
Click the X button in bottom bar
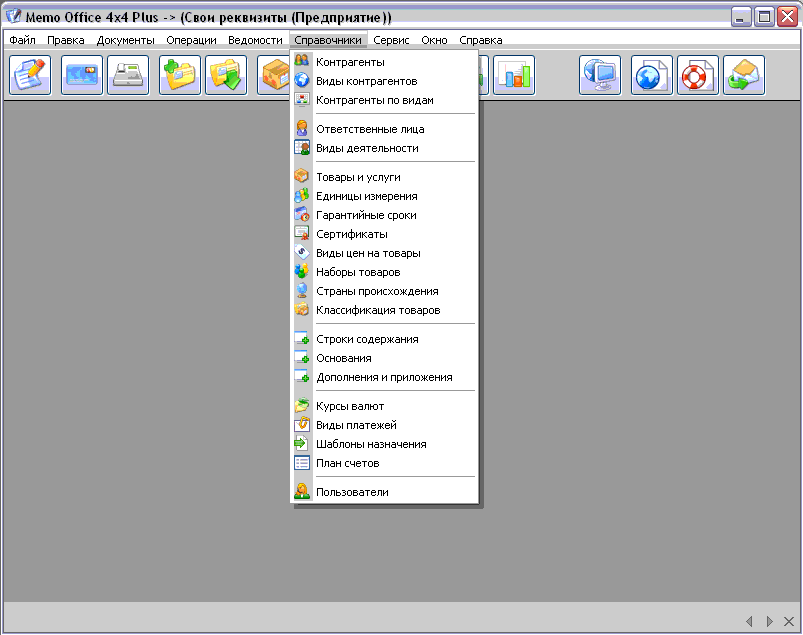click(x=789, y=621)
